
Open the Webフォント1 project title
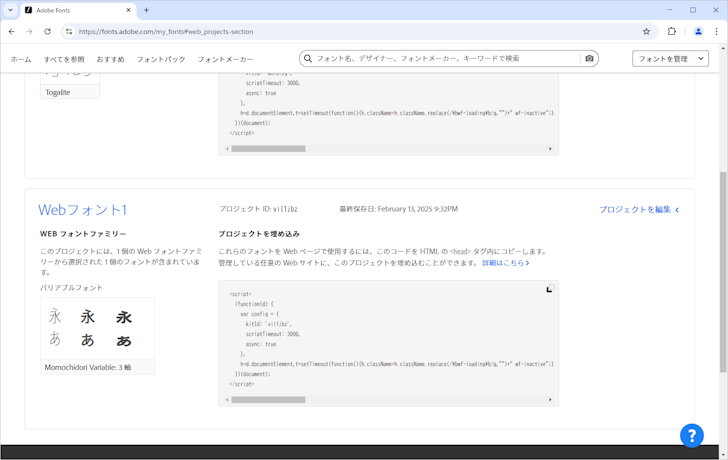pyautogui.click(x=82, y=210)
